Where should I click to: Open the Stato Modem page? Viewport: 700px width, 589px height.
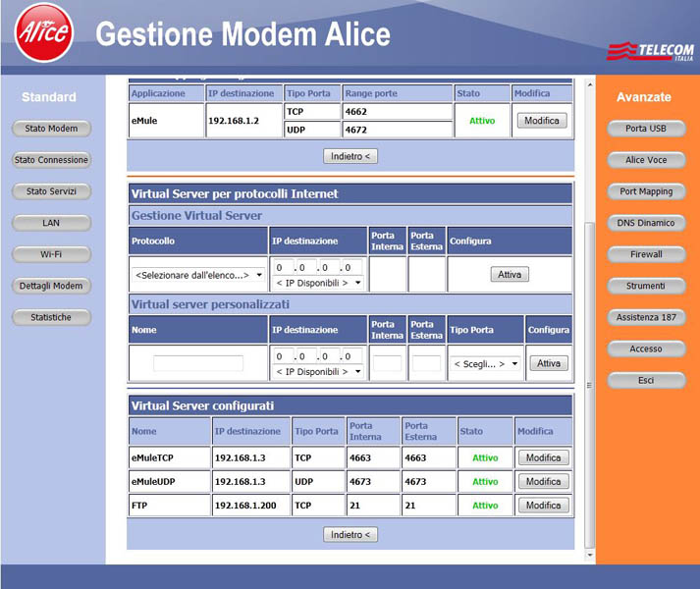[51, 129]
